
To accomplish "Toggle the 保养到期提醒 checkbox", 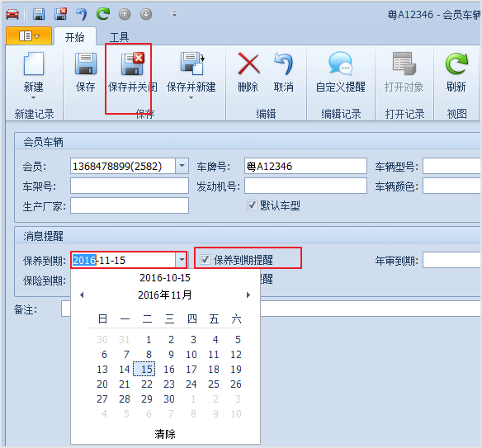I will 205,260.
